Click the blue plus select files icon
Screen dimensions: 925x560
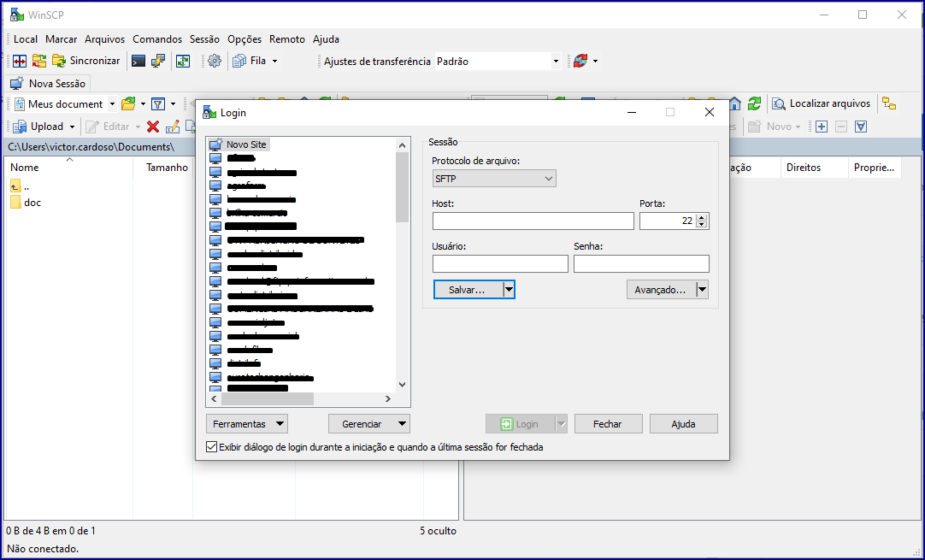pyautogui.click(x=822, y=127)
